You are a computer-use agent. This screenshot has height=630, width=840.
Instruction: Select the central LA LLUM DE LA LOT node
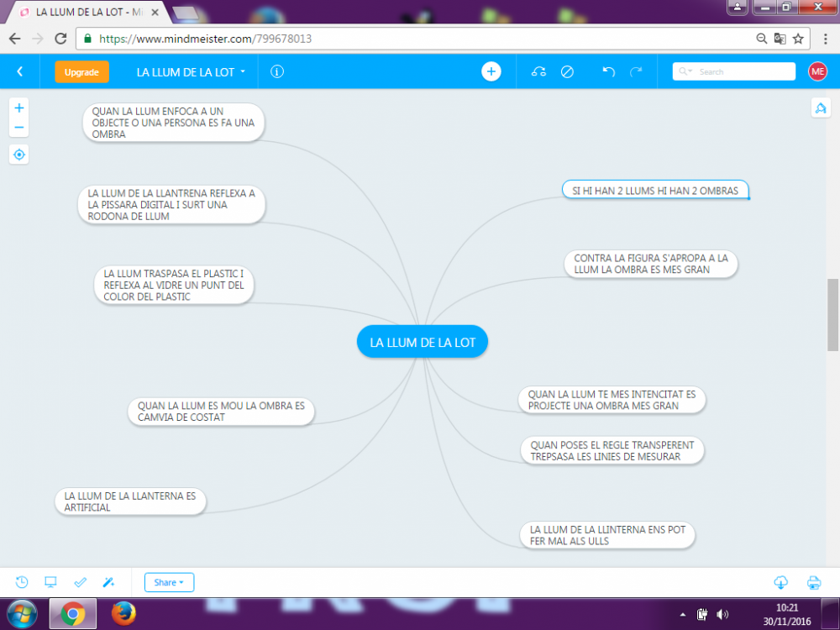tap(422, 342)
